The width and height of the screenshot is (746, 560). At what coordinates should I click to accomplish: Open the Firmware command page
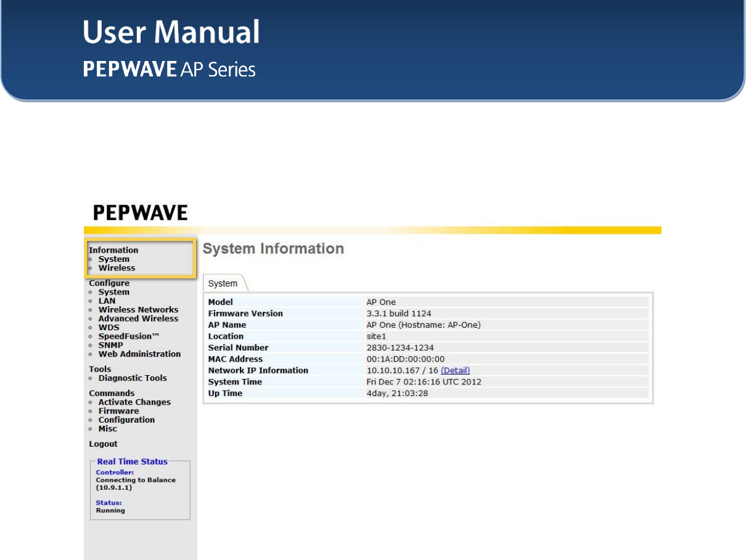pos(118,411)
